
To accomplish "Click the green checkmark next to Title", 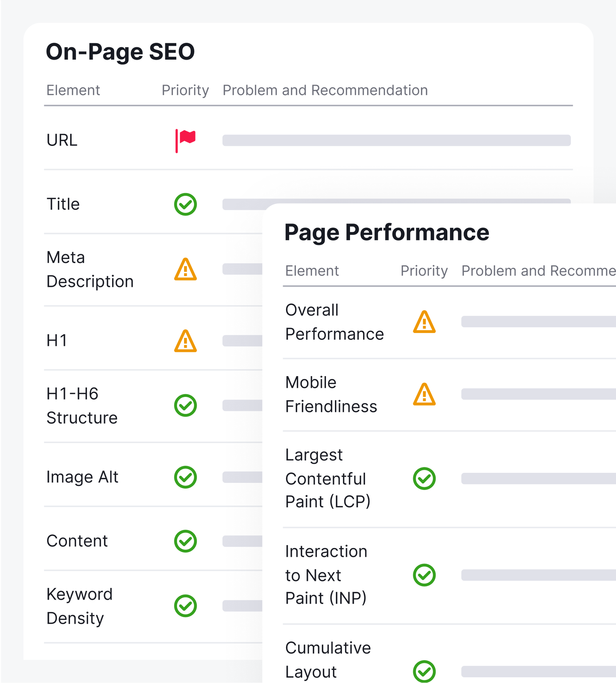I will (x=186, y=204).
